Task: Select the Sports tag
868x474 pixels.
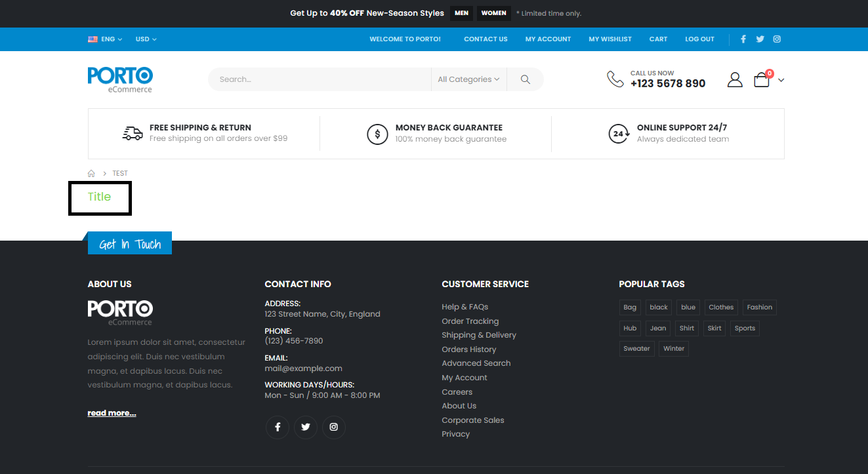Action: click(745, 328)
